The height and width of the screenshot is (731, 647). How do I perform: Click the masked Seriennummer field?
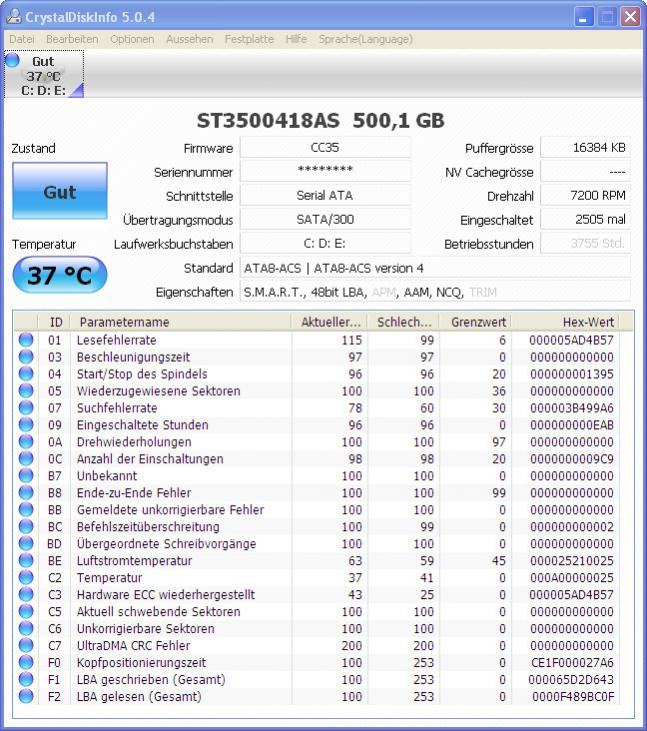point(325,171)
